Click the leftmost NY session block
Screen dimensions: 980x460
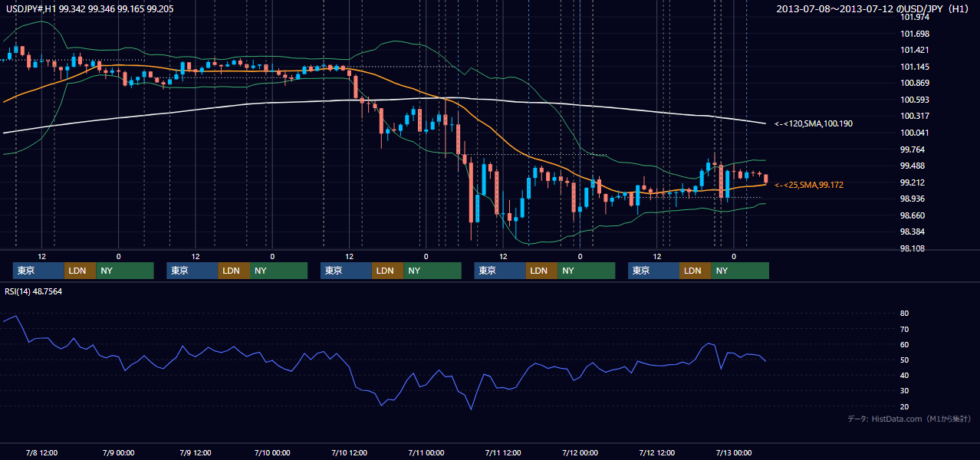125,271
